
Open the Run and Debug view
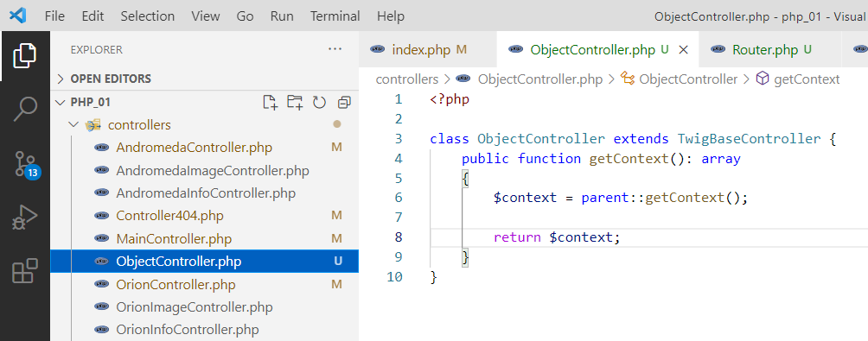25,218
